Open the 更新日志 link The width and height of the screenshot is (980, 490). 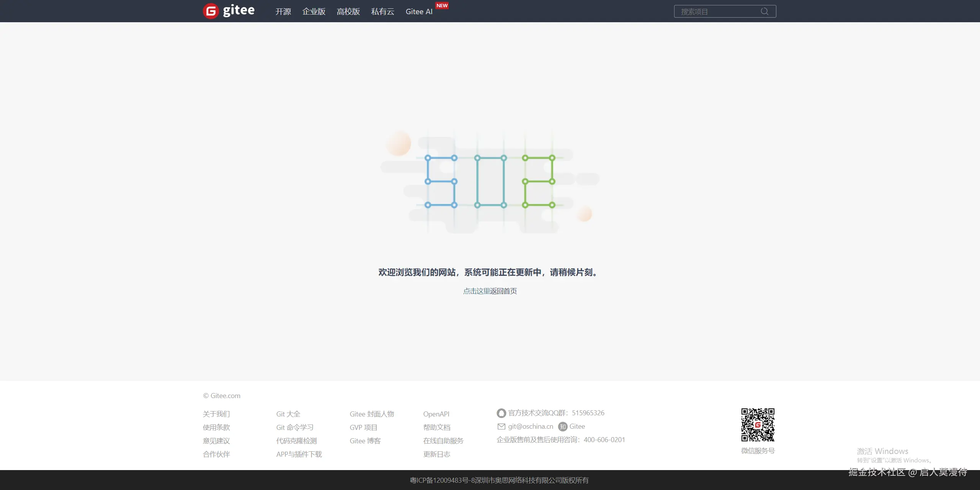click(436, 454)
